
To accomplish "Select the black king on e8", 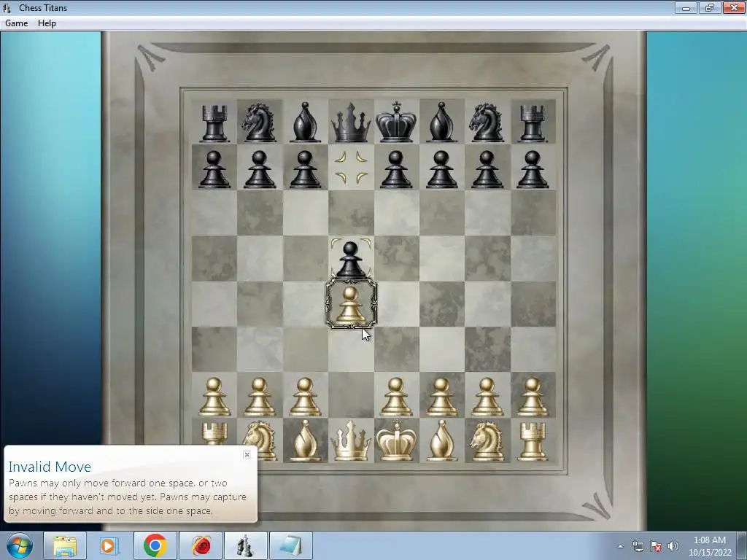I will pos(396,122).
